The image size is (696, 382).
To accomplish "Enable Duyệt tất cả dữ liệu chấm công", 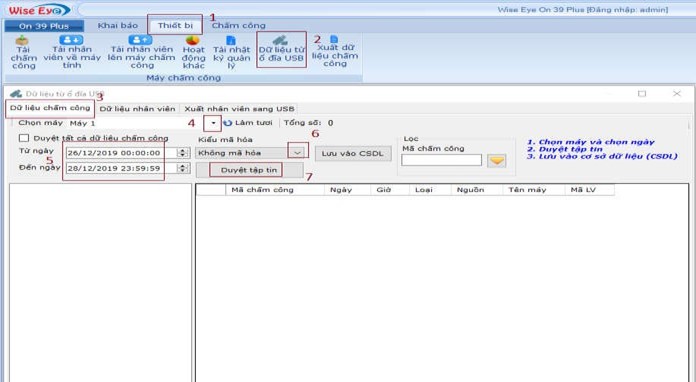I will (x=24, y=138).
